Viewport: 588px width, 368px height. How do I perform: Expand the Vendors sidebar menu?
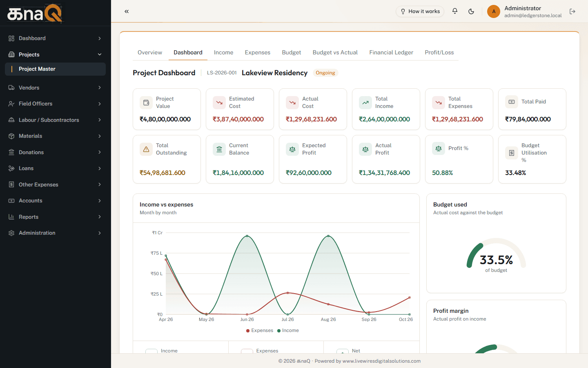pos(55,88)
